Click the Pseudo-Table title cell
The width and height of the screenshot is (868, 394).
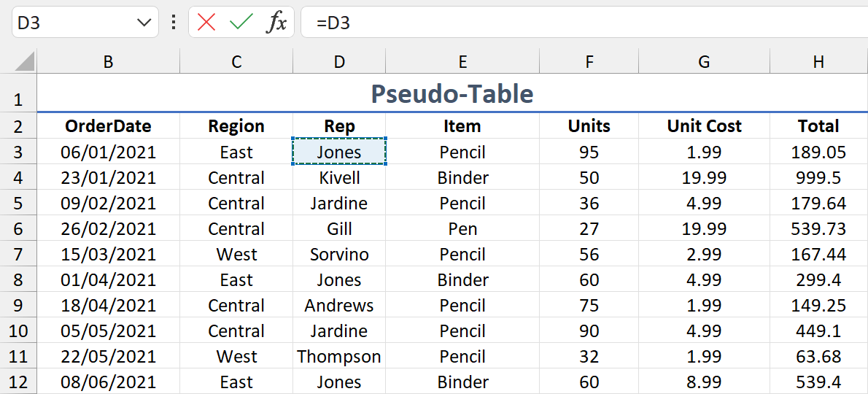(452, 93)
